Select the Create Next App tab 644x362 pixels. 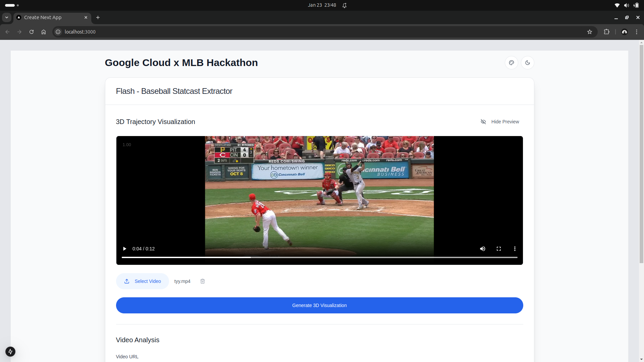pos(50,17)
